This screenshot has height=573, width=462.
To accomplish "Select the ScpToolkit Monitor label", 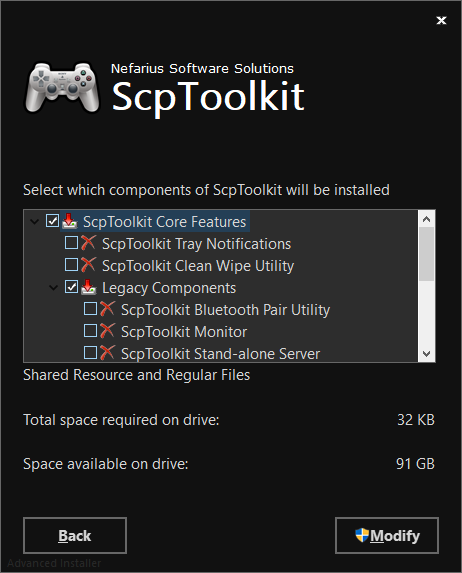I will point(184,332).
